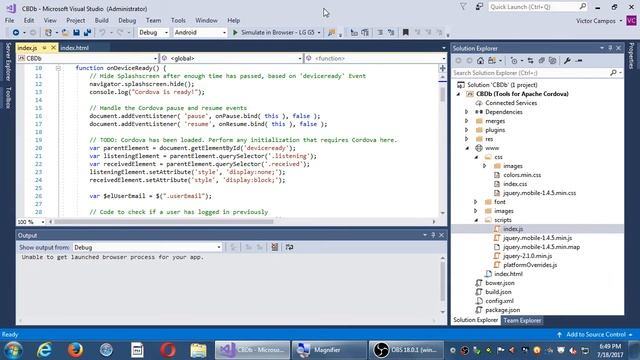Viewport: 640px width, 360px height.
Task: Click the feedback notification flag icon
Action: point(479,7)
